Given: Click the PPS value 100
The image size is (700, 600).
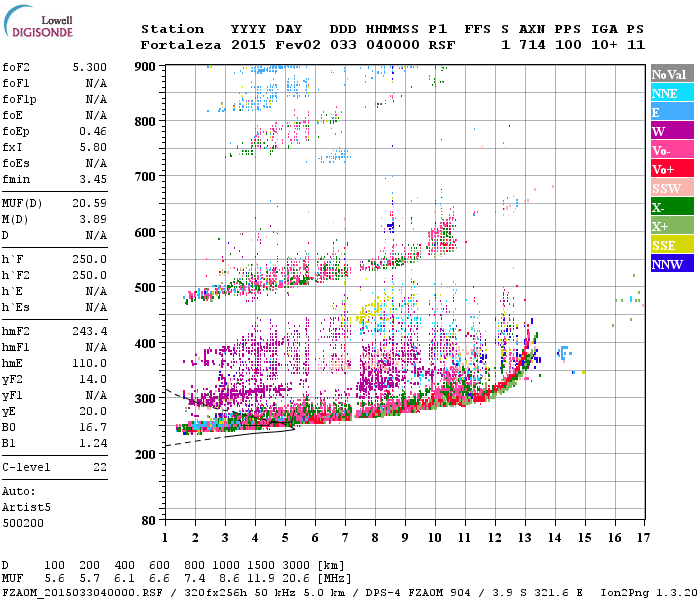Looking at the screenshot, I should pyautogui.click(x=568, y=45).
